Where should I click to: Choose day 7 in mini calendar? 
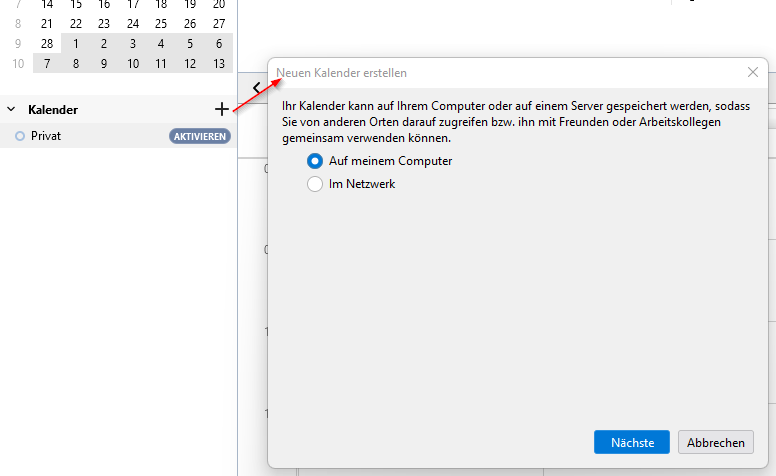tap(47, 64)
